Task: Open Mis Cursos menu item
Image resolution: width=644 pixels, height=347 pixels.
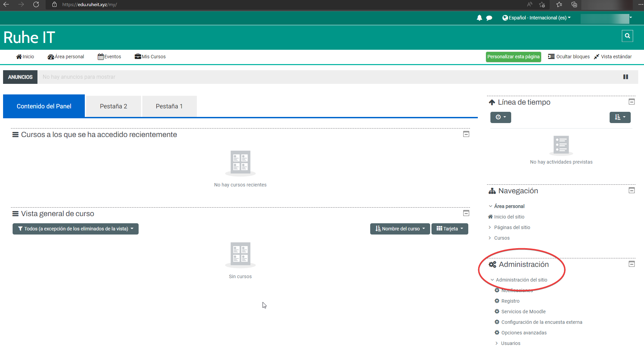Action: click(150, 57)
